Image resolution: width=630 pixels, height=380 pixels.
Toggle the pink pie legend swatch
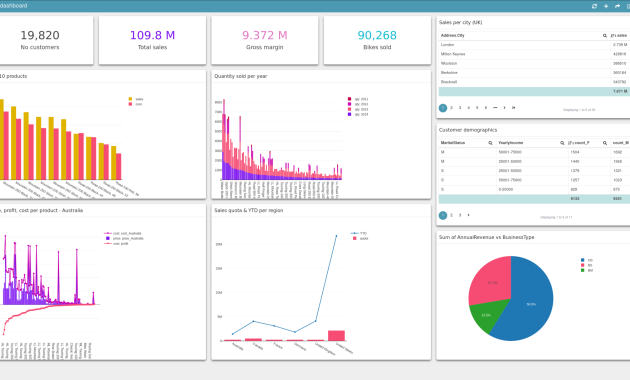tap(583, 265)
